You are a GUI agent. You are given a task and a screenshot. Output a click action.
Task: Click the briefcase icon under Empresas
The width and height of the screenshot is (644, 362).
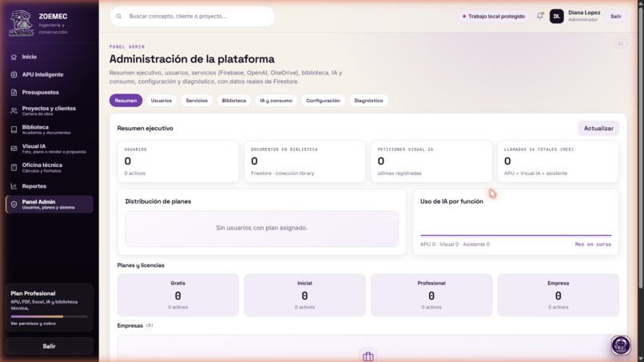pos(368,356)
